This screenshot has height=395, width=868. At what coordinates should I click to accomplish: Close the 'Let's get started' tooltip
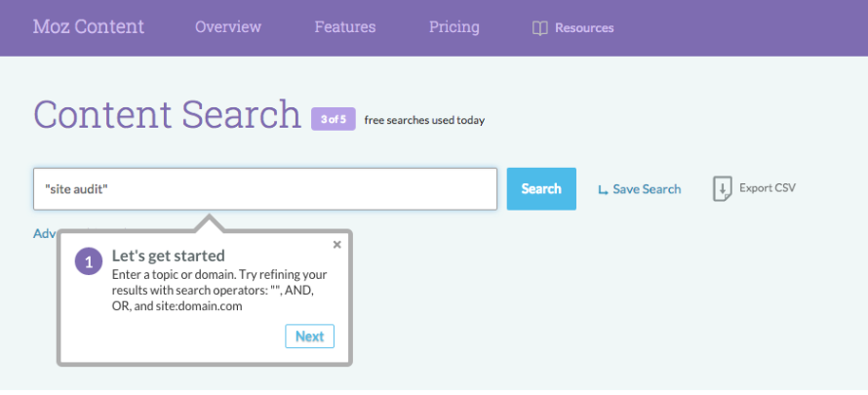337,245
